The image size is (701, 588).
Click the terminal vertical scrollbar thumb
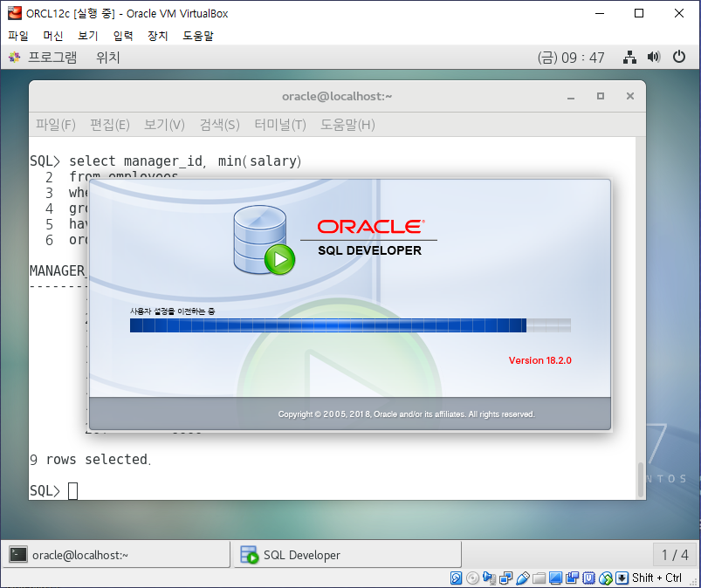coord(641,480)
